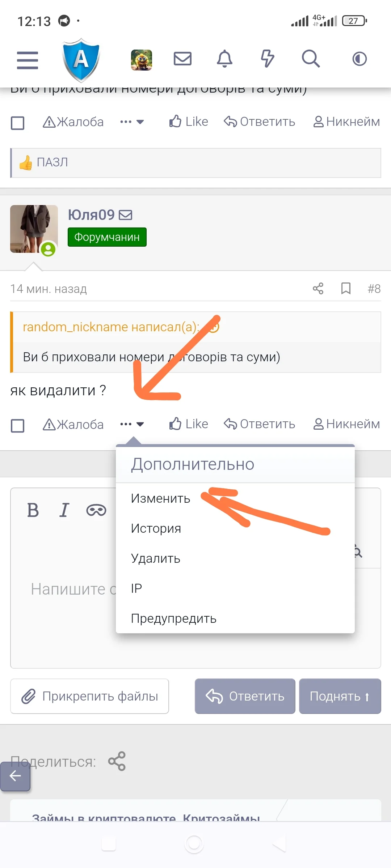
Task: Open Юля09 username link
Action: click(91, 215)
